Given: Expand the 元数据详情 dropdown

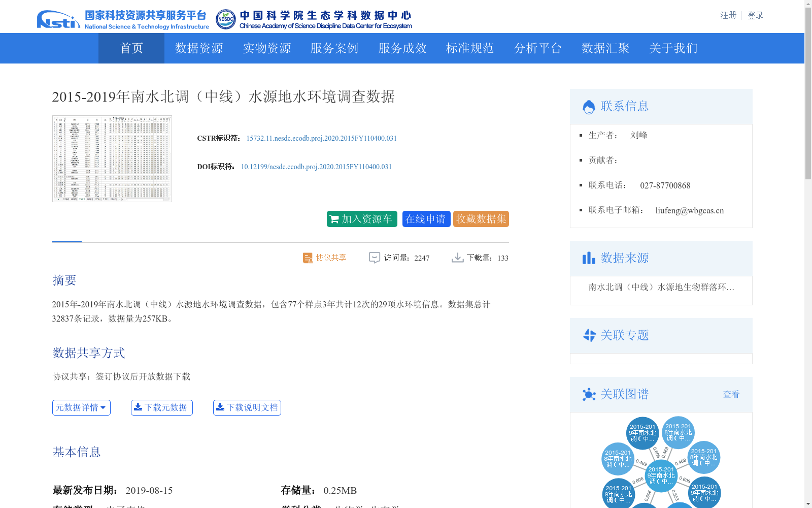Looking at the screenshot, I should pyautogui.click(x=81, y=407).
